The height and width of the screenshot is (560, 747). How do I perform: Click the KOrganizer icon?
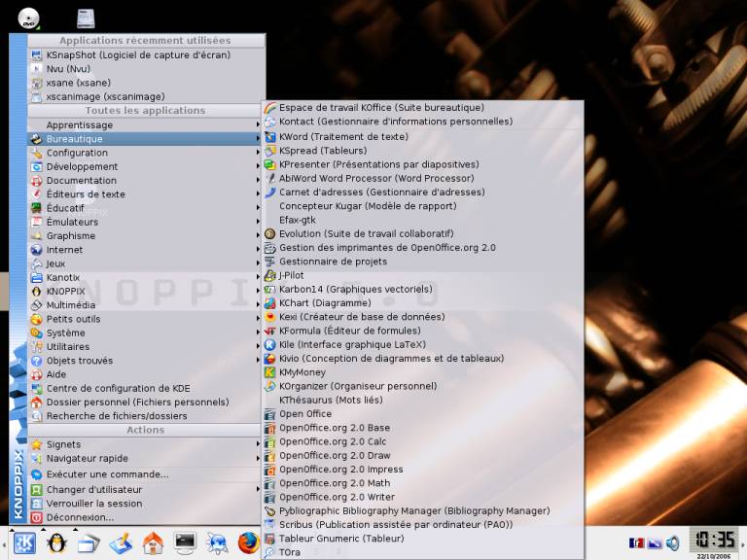click(270, 386)
